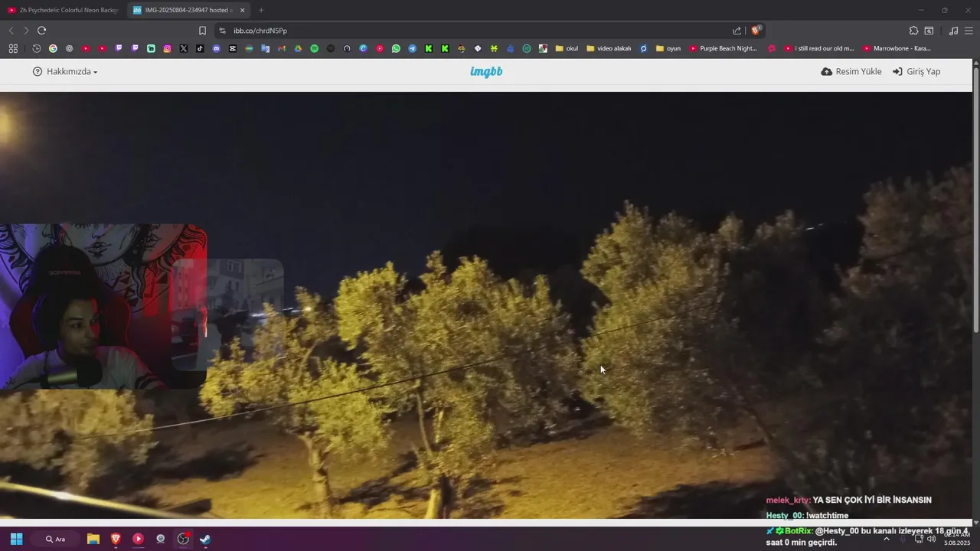Screen dimensions: 980x551
Task: Switch to the 2h Psychedelic Colorful Neon tab
Action: 64,10
